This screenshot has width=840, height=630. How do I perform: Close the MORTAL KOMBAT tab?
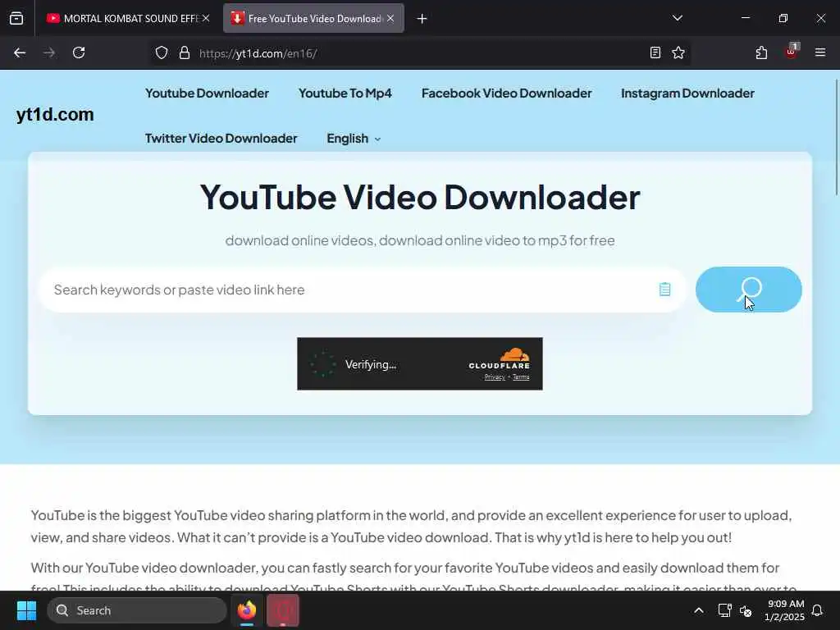(x=206, y=18)
